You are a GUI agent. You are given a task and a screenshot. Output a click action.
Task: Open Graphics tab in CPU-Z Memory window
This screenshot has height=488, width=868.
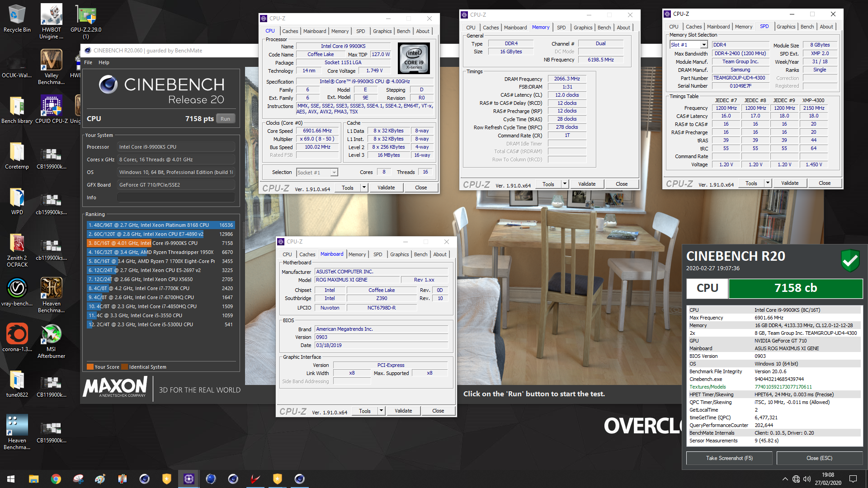[583, 28]
